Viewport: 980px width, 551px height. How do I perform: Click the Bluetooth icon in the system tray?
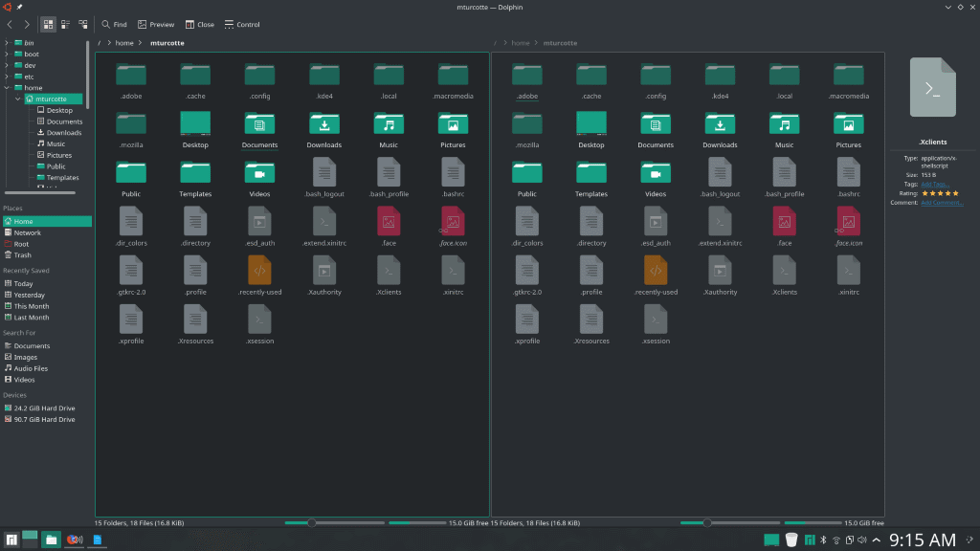(x=823, y=540)
